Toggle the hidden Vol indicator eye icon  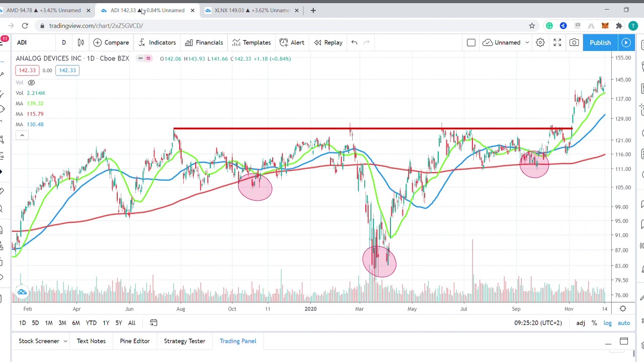(x=31, y=82)
